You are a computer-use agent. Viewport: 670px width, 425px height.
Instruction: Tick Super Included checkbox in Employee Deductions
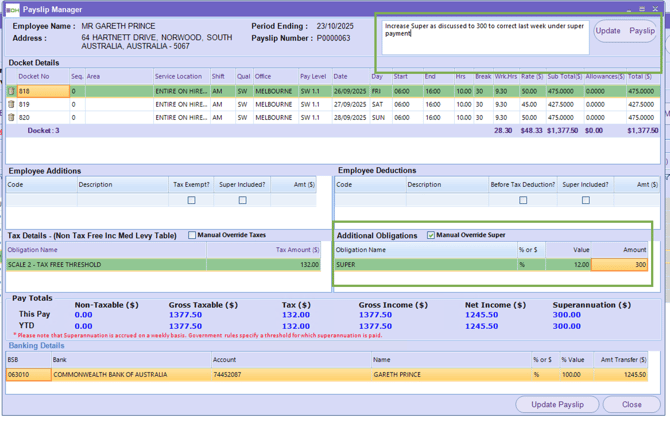(586, 200)
